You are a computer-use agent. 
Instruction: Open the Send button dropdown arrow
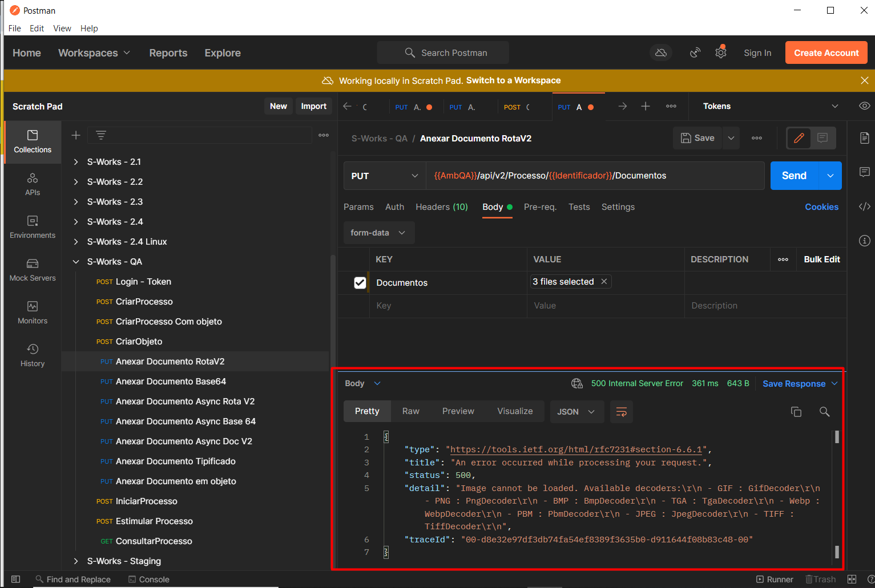(x=830, y=176)
